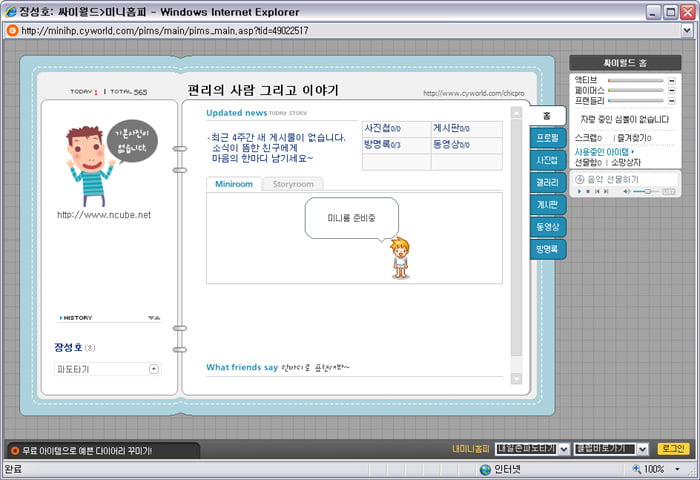
Task: Collapse the 프렌들리 meter minus button
Action: [x=671, y=101]
